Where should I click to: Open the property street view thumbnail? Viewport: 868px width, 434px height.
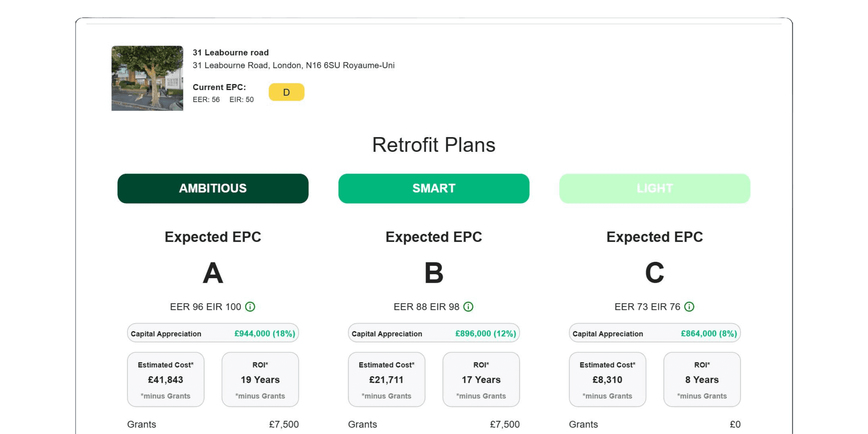tap(147, 78)
